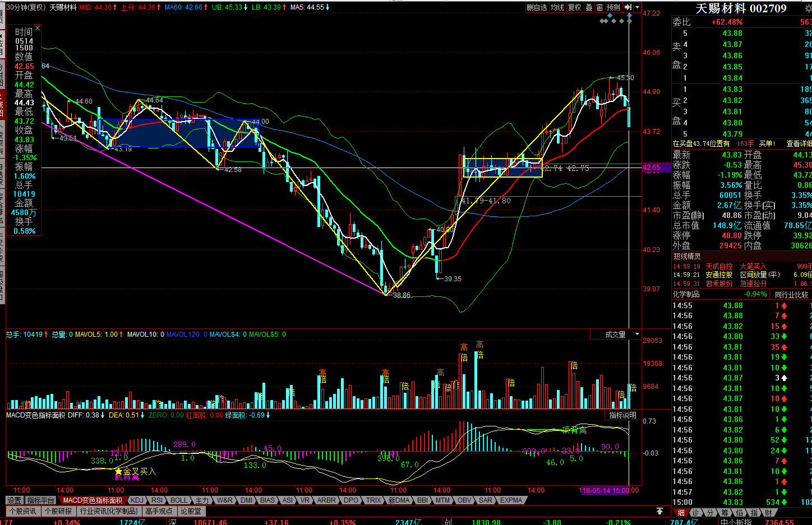The height and width of the screenshot is (525, 812).
Task: Switch to the KDJ indicator tab
Action: tap(137, 500)
